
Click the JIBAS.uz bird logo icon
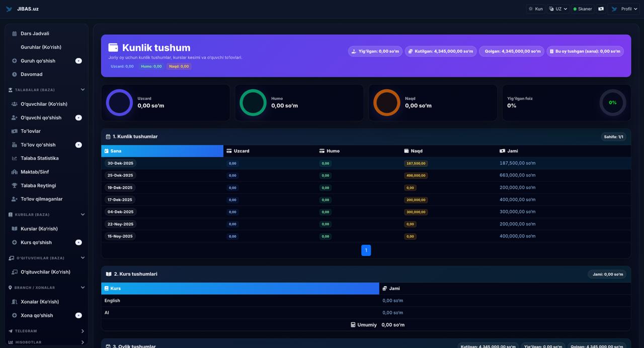[9, 9]
